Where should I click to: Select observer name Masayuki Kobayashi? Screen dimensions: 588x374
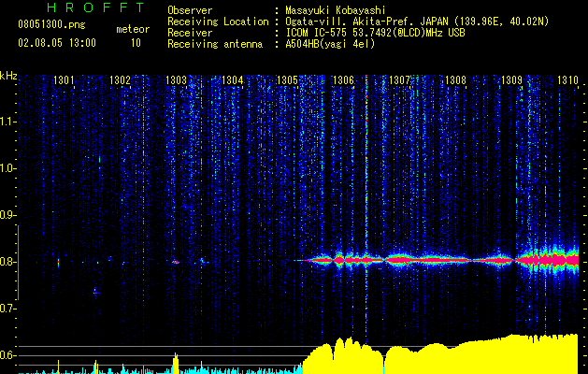tap(336, 10)
